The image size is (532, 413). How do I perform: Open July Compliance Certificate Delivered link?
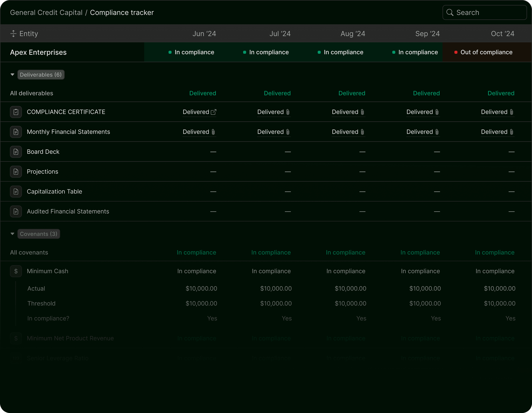pos(270,112)
